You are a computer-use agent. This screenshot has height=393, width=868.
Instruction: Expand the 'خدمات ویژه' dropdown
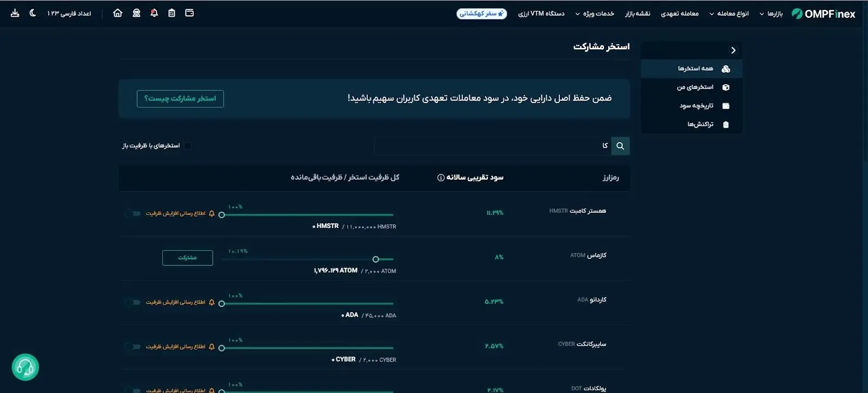pos(595,14)
